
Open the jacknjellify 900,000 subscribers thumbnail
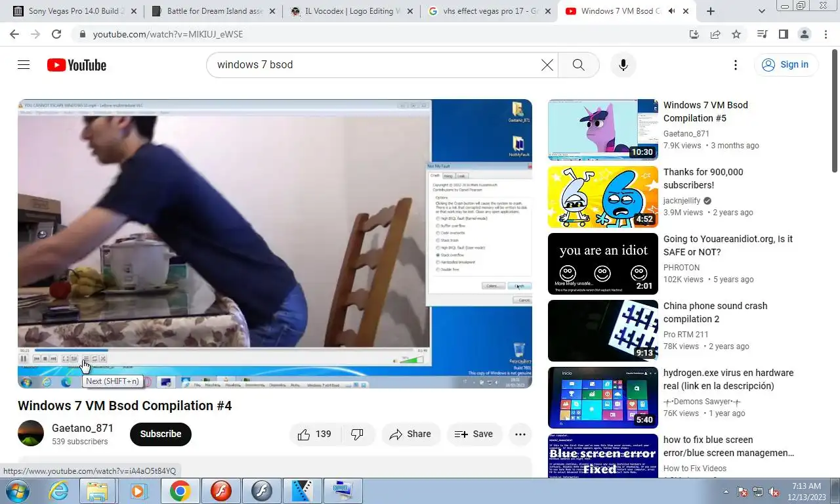click(603, 197)
